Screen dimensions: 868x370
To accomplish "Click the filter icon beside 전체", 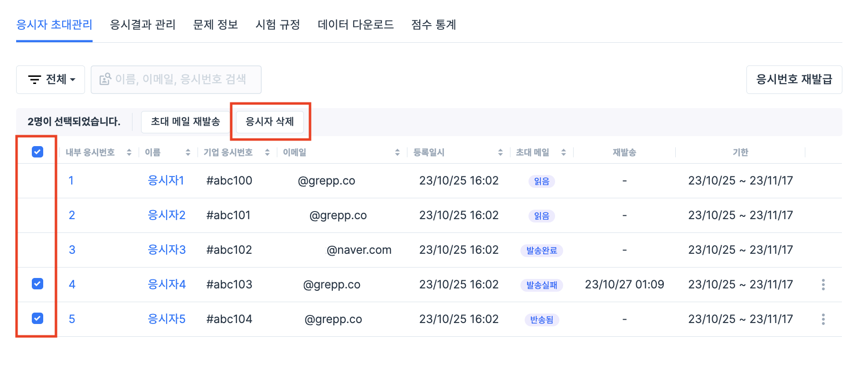I will point(35,80).
